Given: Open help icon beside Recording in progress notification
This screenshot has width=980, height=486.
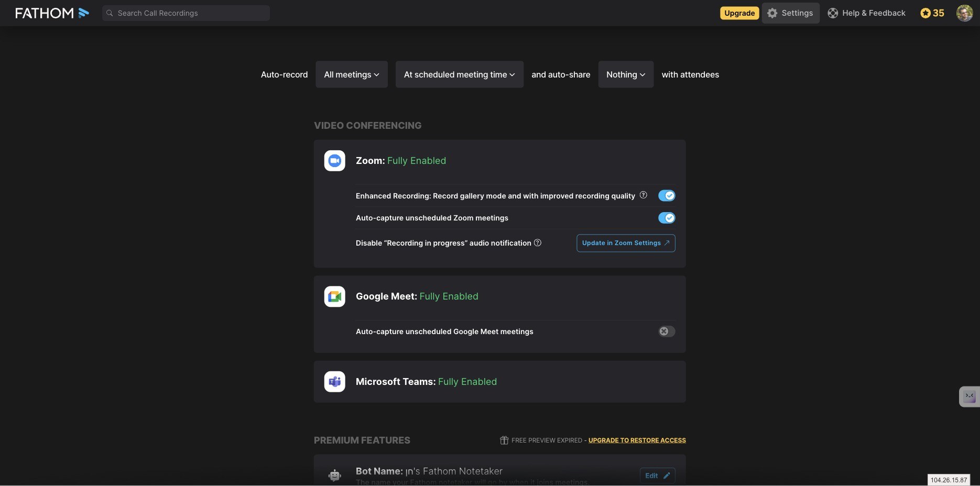Looking at the screenshot, I should tap(537, 242).
